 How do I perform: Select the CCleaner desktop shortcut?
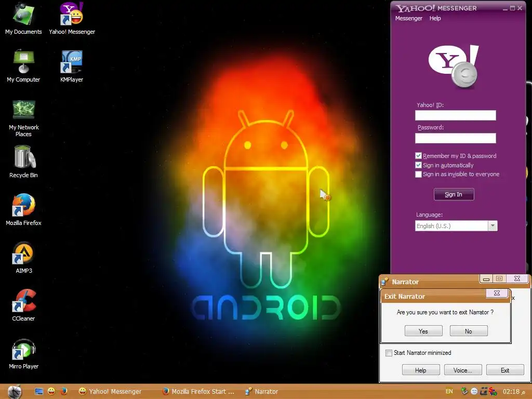coord(23,305)
